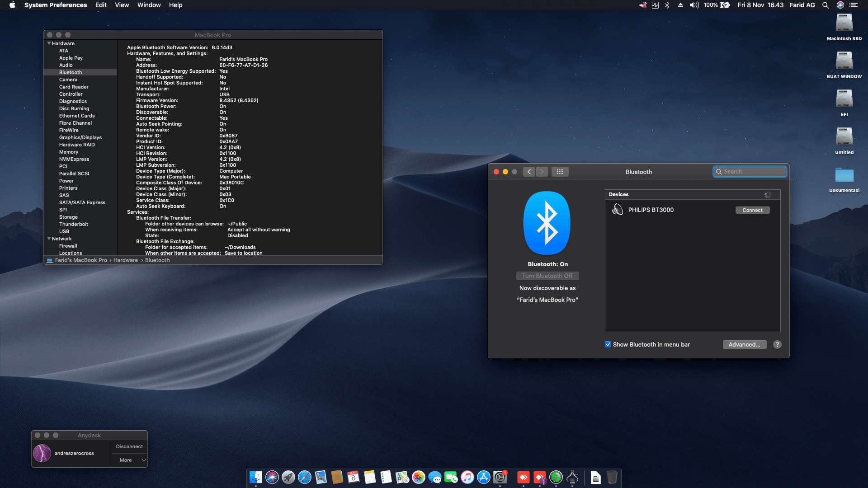868x488 pixels.
Task: Open the System Preferences menu
Action: click(56, 5)
